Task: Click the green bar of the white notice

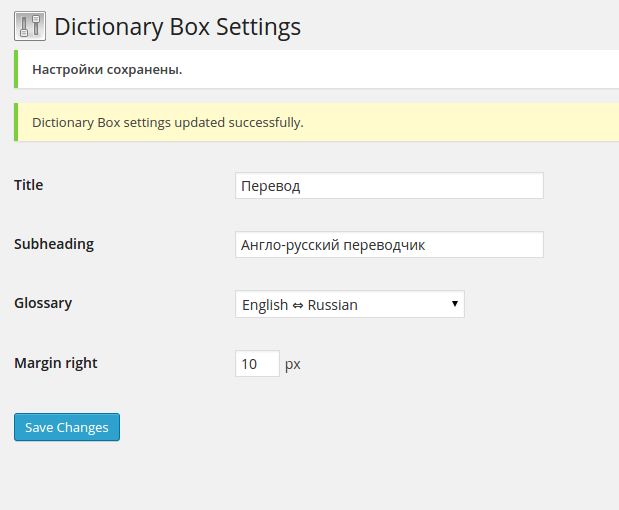Action: (17, 69)
